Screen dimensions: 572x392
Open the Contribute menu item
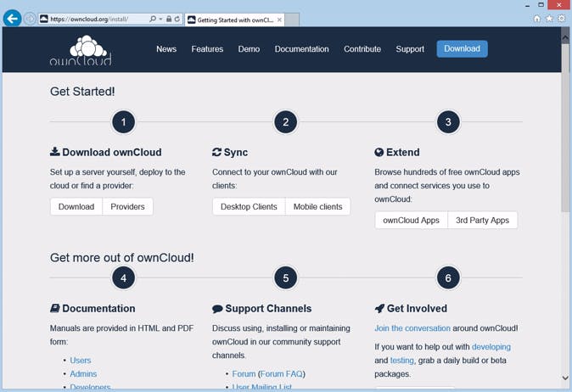coord(362,49)
